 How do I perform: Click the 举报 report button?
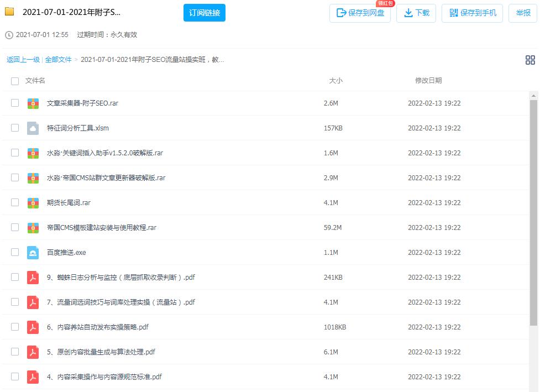point(523,13)
